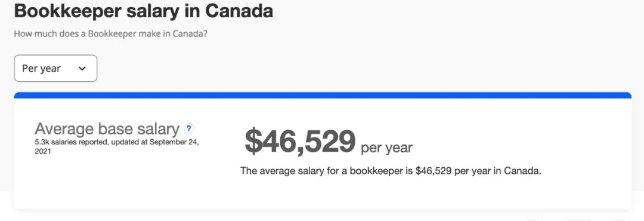Click the 'How much does a Bookkeeper make' subtitle
Image resolution: width=644 pixels, height=221 pixels.
pyautogui.click(x=110, y=33)
